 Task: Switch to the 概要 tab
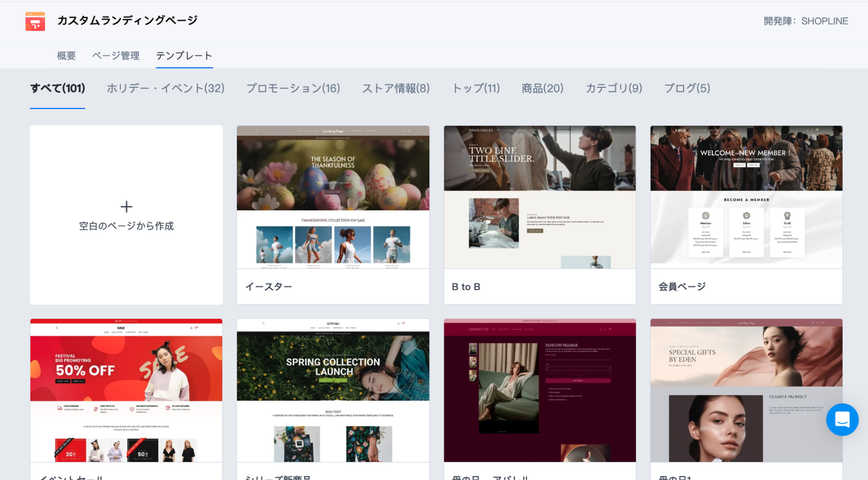66,55
